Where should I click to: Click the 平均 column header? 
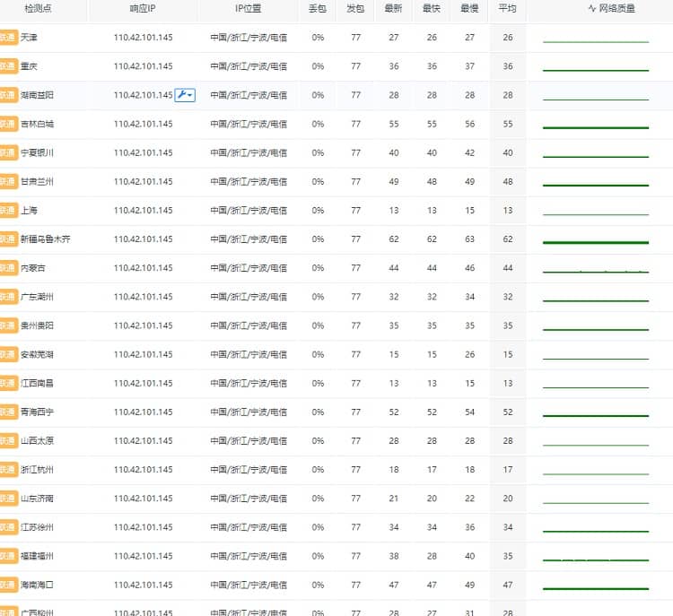coord(507,8)
